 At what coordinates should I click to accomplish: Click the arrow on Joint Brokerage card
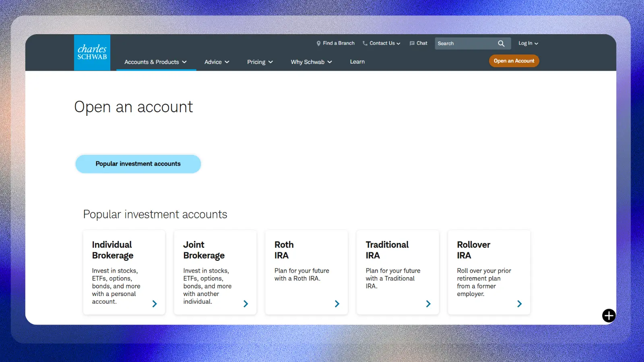(246, 304)
